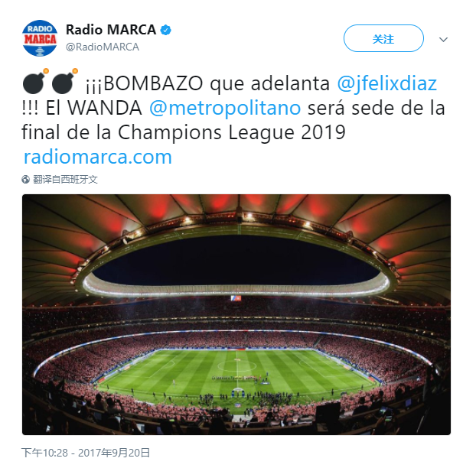Click the 翻译自西班牙文 translation label
This screenshot has height=468, width=476.
click(65, 180)
